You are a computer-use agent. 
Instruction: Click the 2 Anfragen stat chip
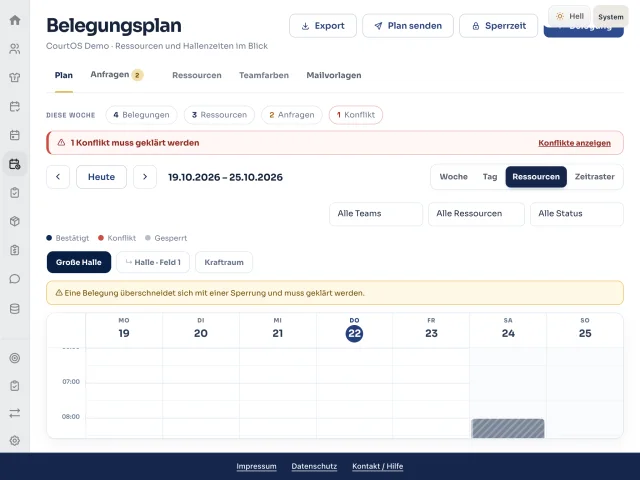(291, 115)
